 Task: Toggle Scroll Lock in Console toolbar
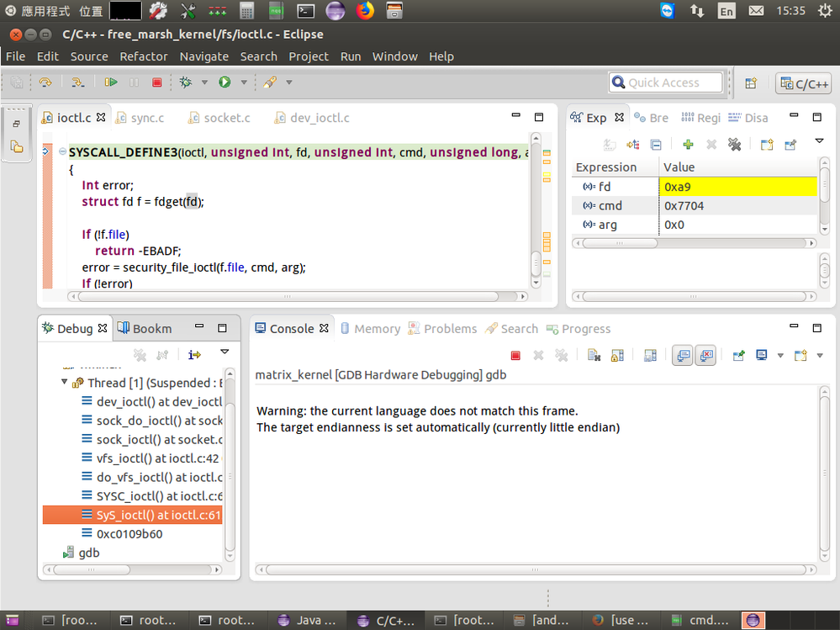[617, 355]
